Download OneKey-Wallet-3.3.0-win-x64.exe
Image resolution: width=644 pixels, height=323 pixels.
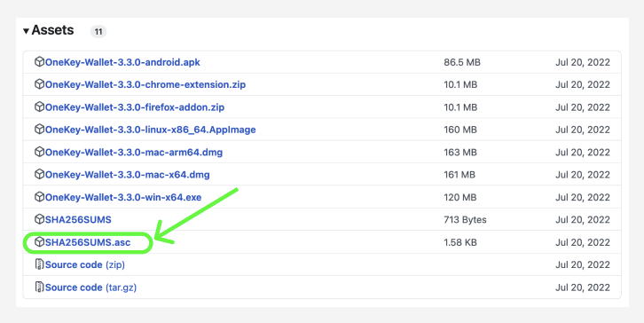[123, 197]
